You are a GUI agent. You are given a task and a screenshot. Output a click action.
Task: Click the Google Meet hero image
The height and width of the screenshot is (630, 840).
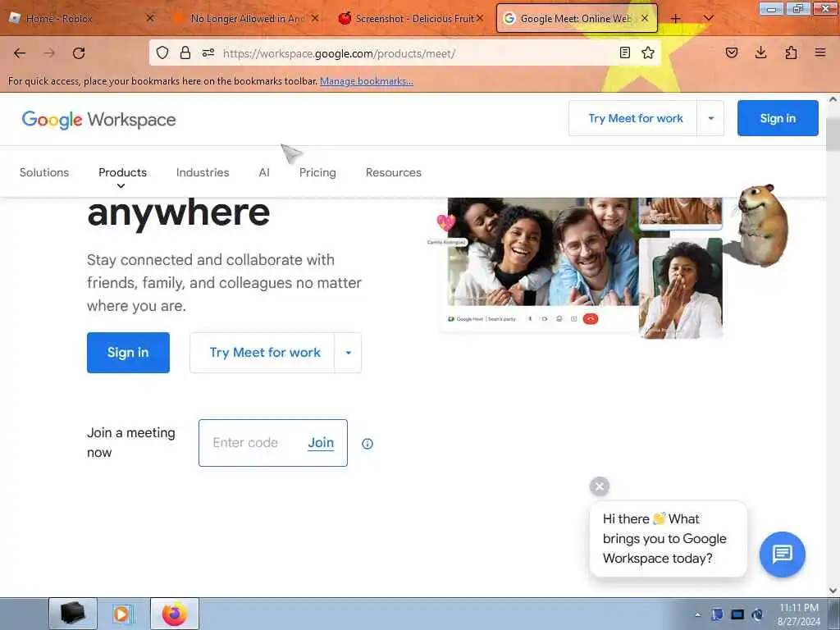tap(582, 267)
